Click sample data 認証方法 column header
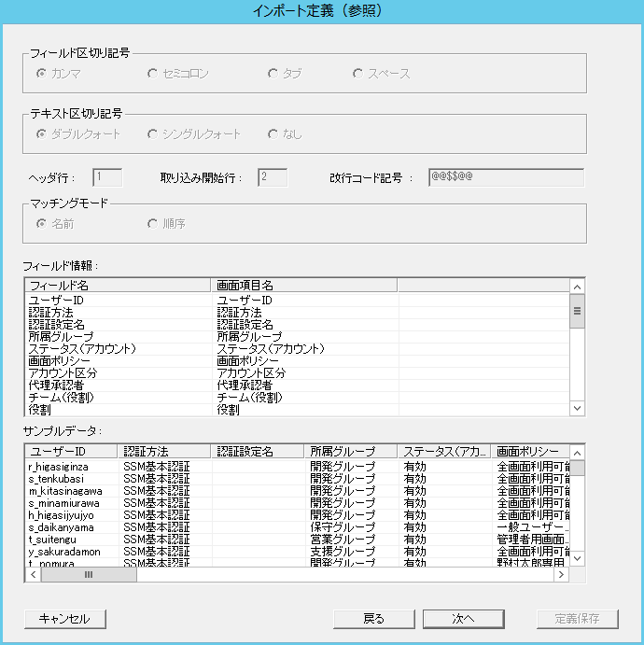 click(164, 451)
